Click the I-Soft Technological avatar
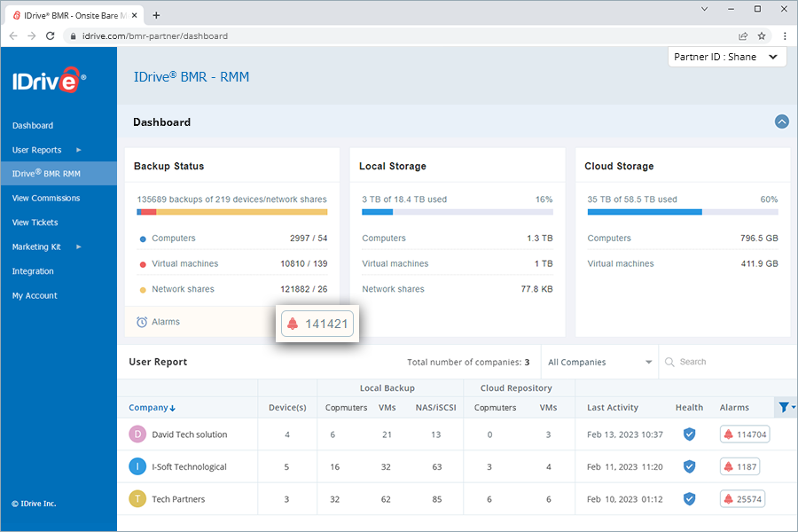This screenshot has width=798, height=532. pos(137,466)
